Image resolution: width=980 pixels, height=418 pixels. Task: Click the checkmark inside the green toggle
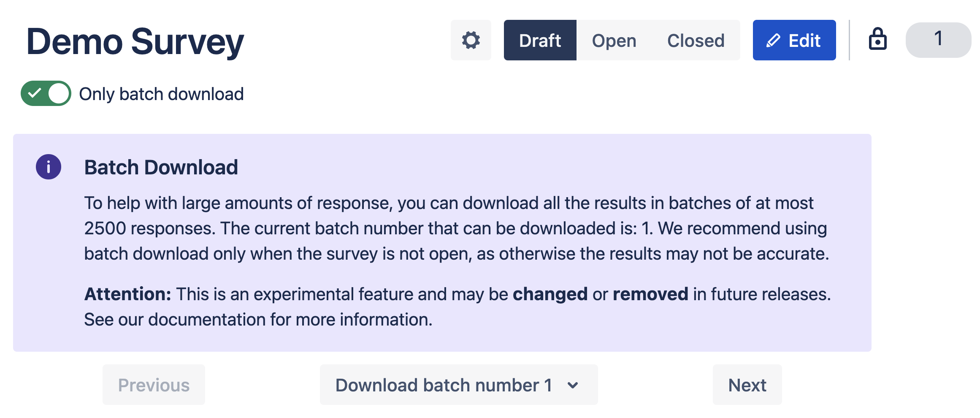click(35, 93)
